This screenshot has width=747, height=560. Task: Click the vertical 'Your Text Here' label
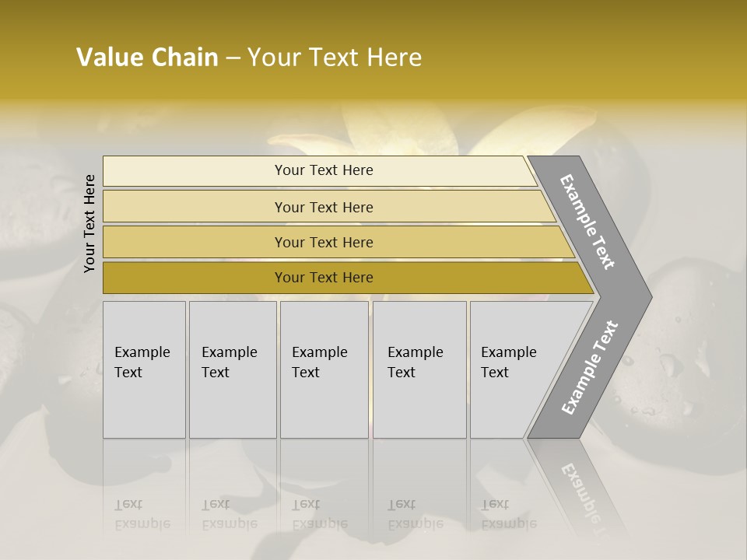coord(89,223)
